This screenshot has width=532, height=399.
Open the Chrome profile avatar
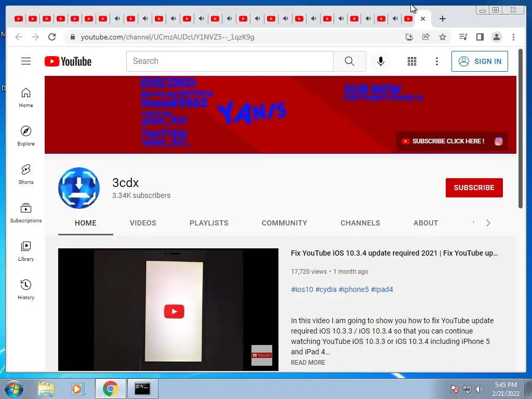497,37
